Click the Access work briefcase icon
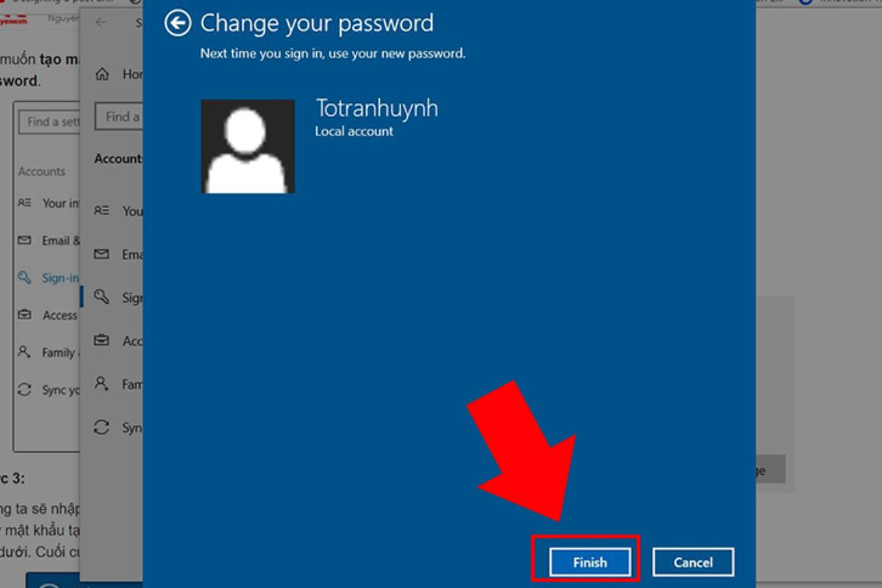The width and height of the screenshot is (882, 588). tap(101, 340)
